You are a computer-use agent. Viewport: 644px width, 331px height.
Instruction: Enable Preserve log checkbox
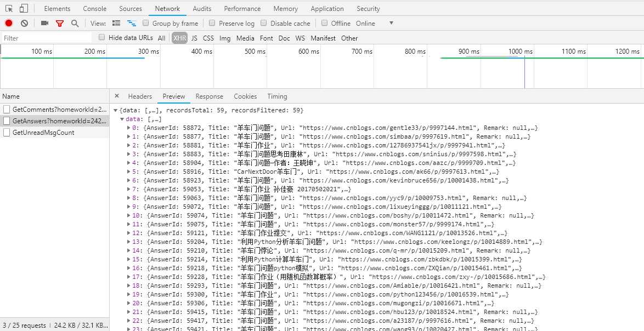click(x=212, y=23)
